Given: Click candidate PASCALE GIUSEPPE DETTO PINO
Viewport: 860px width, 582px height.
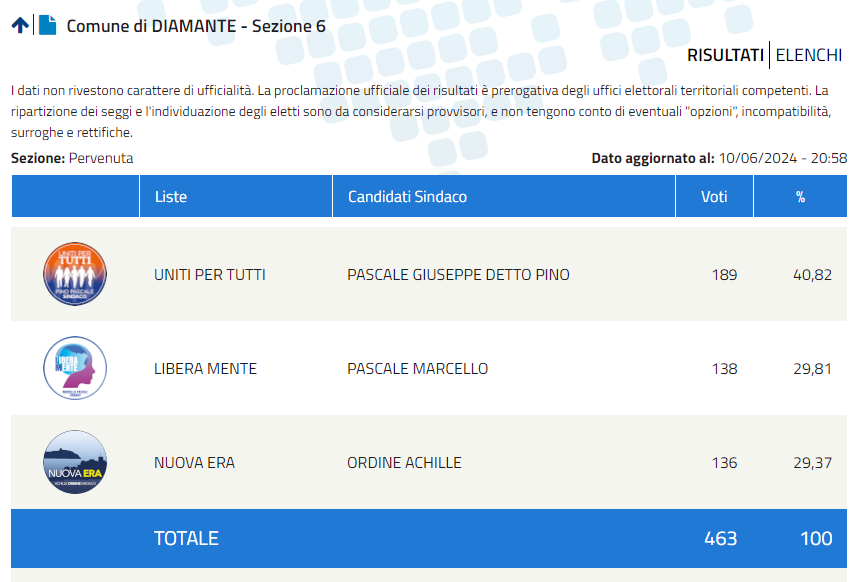Looking at the screenshot, I should (x=459, y=274).
